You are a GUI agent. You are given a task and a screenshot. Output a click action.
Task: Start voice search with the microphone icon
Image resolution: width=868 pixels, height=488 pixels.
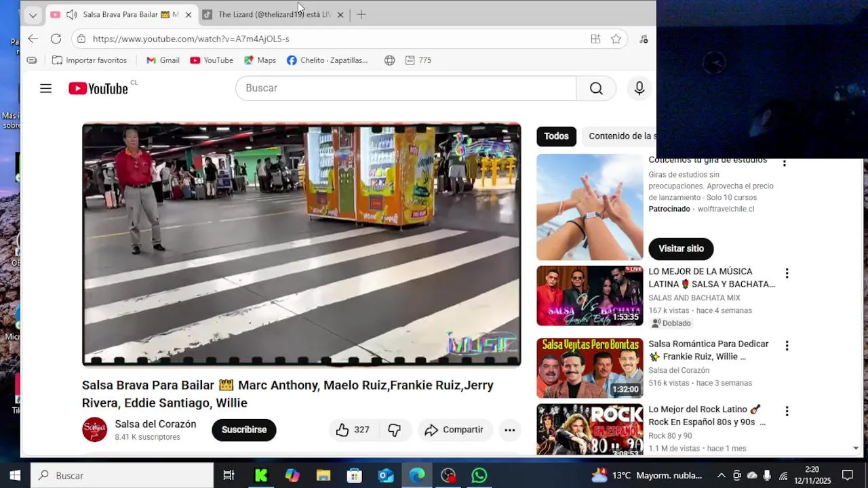click(x=639, y=88)
